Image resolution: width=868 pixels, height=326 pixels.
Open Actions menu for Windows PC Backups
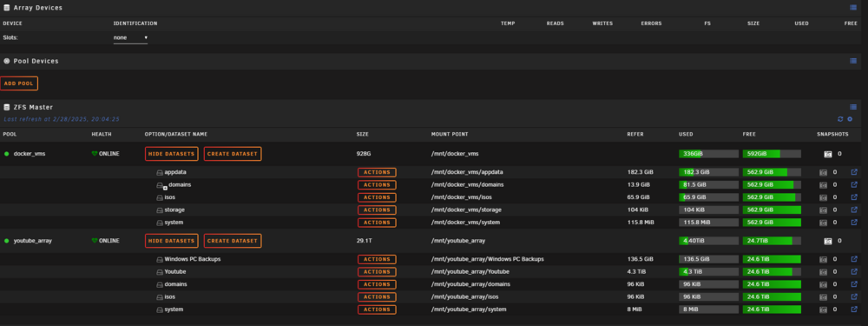pos(377,259)
